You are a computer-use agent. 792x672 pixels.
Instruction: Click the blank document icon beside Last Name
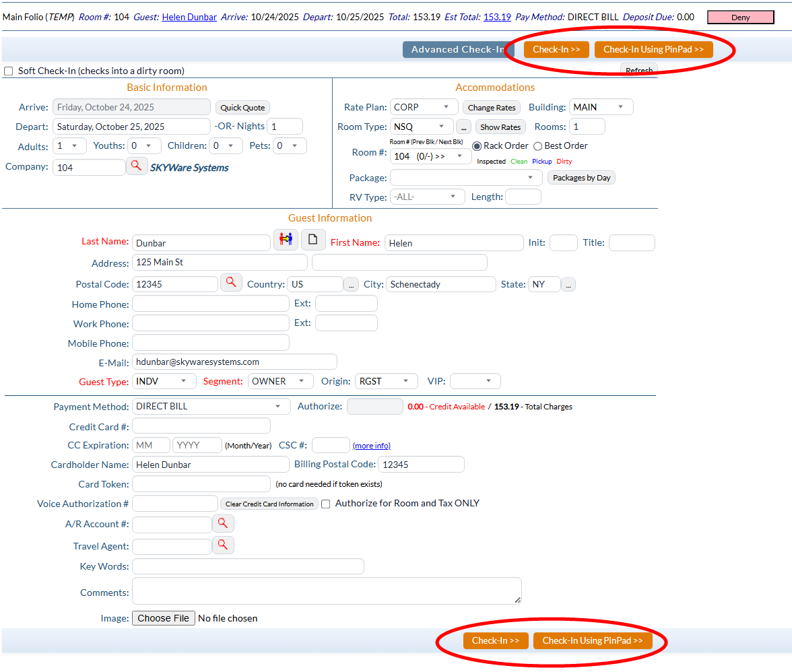(313, 240)
